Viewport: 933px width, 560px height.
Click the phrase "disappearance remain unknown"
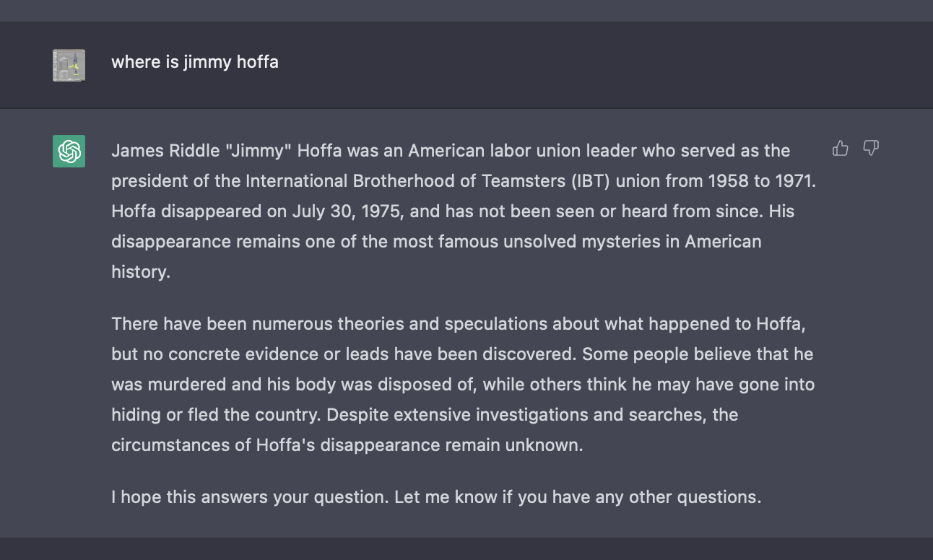pyautogui.click(x=451, y=445)
